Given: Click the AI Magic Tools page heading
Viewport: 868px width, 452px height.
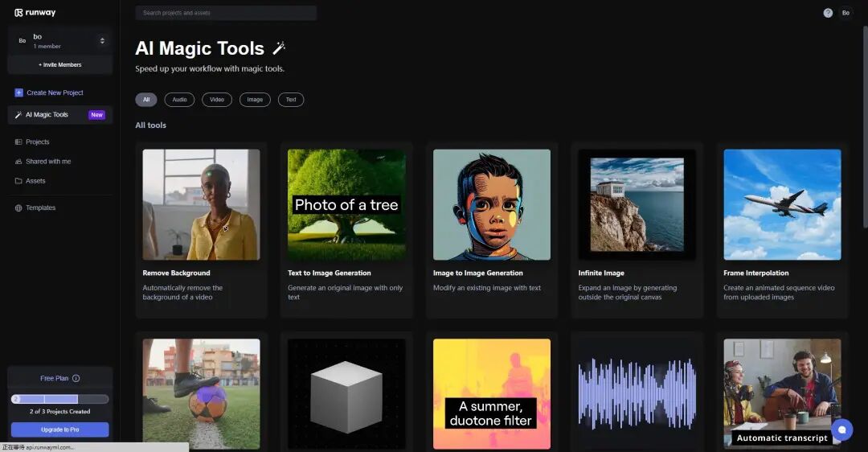Looking at the screenshot, I should click(x=200, y=48).
